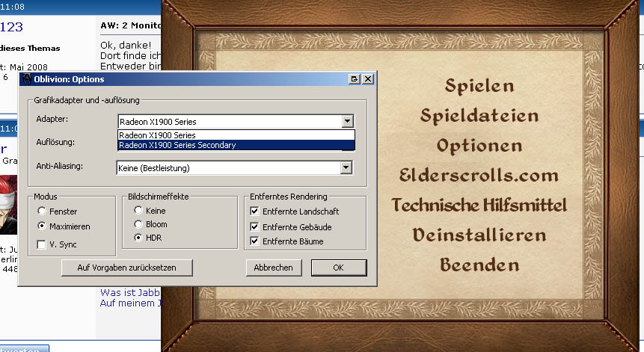Visit Elderscrolls.com from launcher
The height and width of the screenshot is (352, 644).
479,175
